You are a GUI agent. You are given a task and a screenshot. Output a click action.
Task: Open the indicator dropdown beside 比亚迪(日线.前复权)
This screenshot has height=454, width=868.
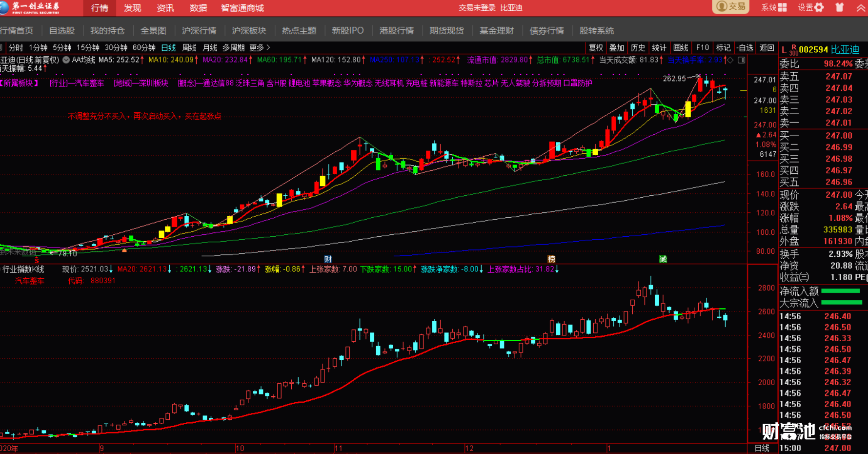[66, 60]
